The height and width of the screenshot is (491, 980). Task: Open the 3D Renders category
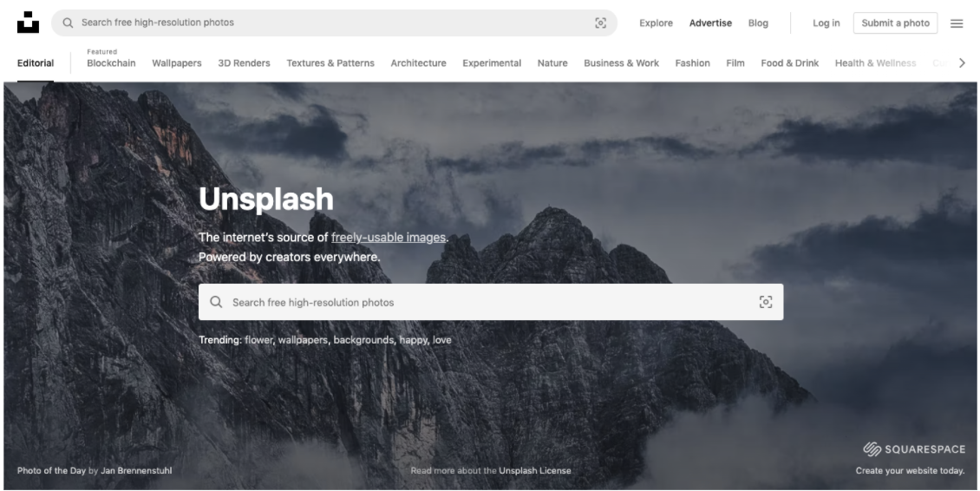(244, 63)
